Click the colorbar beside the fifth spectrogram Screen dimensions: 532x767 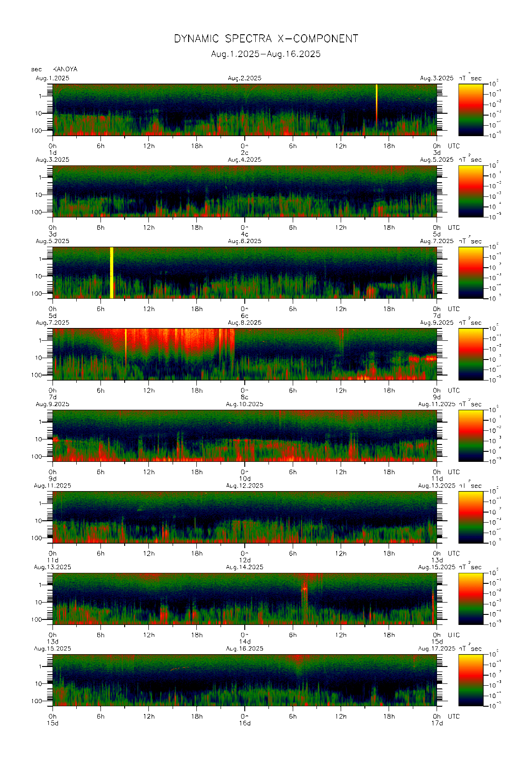(x=470, y=435)
